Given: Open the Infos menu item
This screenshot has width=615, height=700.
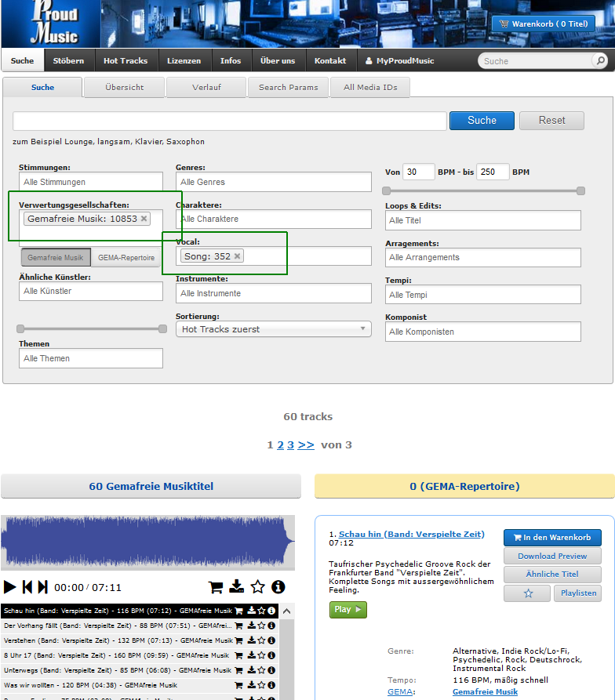Looking at the screenshot, I should pyautogui.click(x=231, y=60).
